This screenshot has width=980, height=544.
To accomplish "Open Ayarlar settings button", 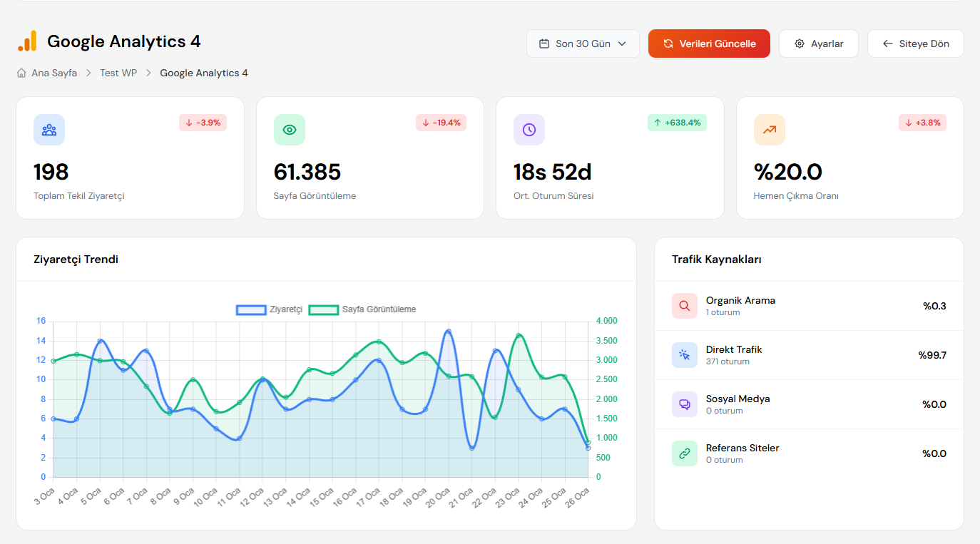I will click(818, 43).
